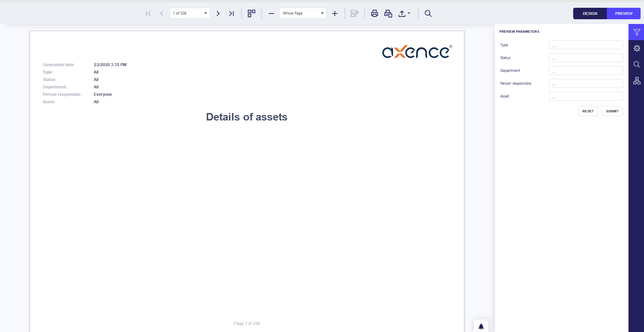Image resolution: width=644 pixels, height=332 pixels.
Task: Open the page number dropdown
Action: [205, 13]
